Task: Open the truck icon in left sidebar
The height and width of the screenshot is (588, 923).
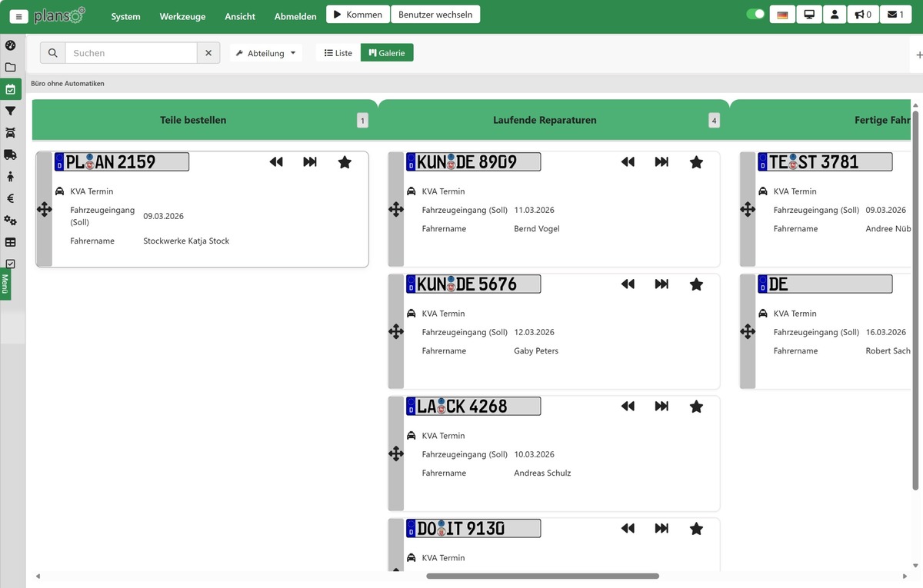Action: 10,154
